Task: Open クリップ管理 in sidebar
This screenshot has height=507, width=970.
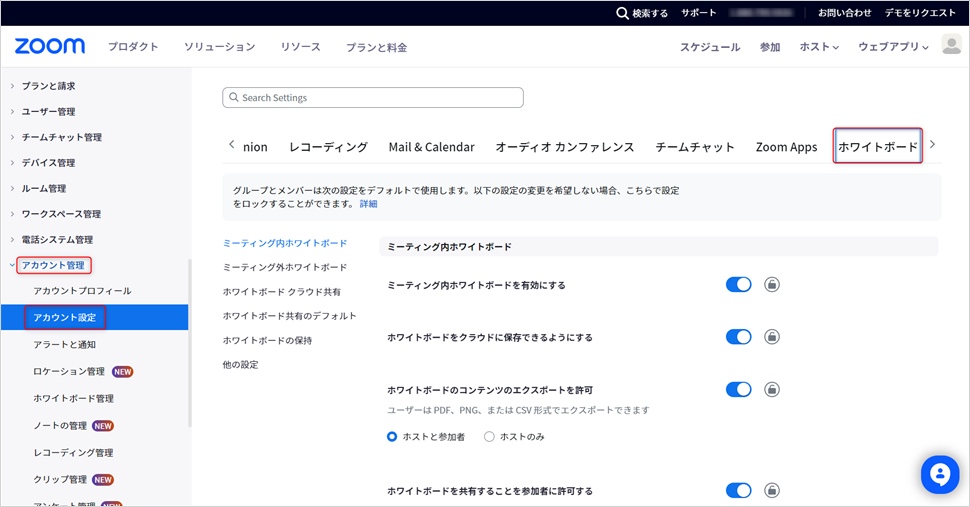Action: coord(60,480)
